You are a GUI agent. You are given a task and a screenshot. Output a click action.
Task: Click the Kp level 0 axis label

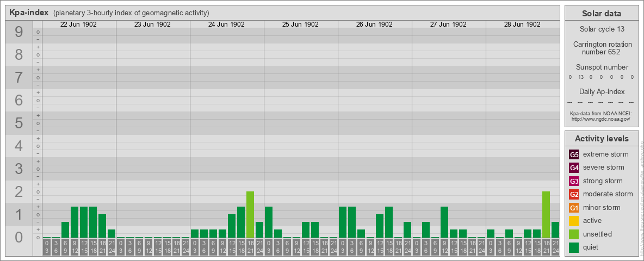click(x=19, y=237)
